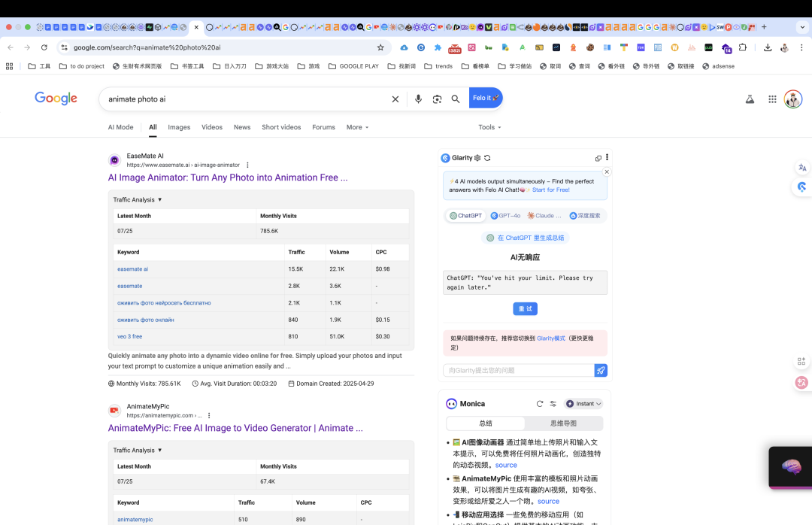This screenshot has width=812, height=525.
Task: Clear the search box with X icon
Action: click(395, 99)
